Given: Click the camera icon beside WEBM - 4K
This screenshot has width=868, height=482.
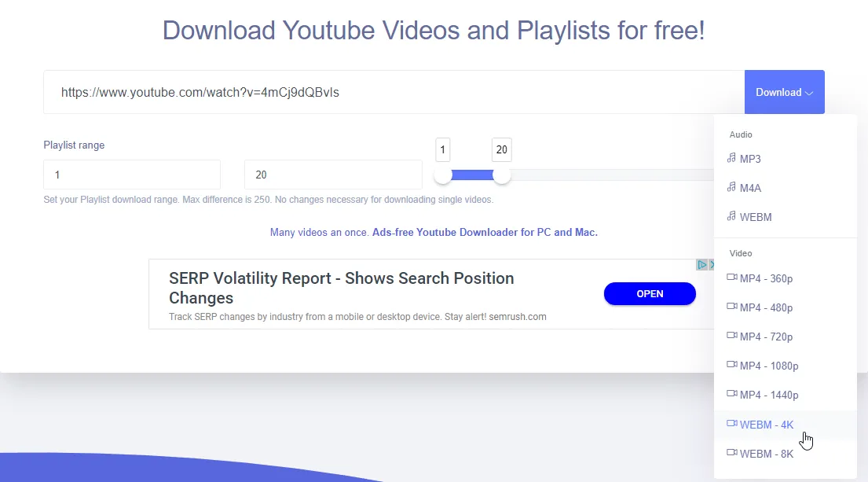Looking at the screenshot, I should pyautogui.click(x=732, y=423).
